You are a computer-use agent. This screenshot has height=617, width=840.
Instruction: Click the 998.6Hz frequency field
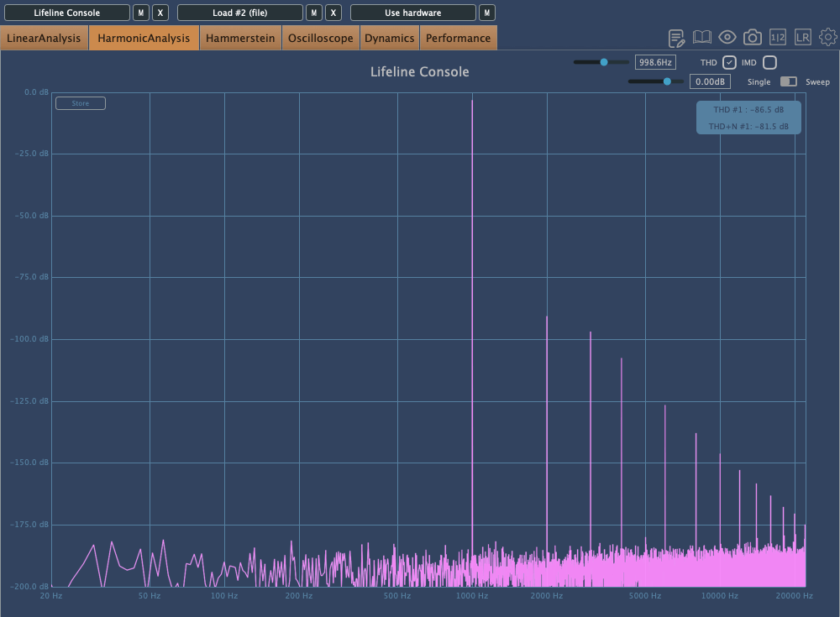(655, 63)
